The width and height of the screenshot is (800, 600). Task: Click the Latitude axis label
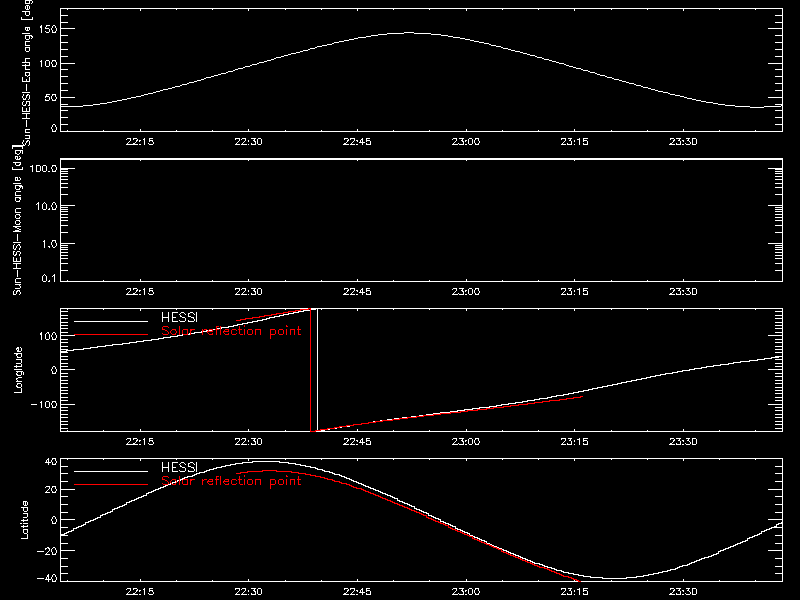tap(24, 520)
